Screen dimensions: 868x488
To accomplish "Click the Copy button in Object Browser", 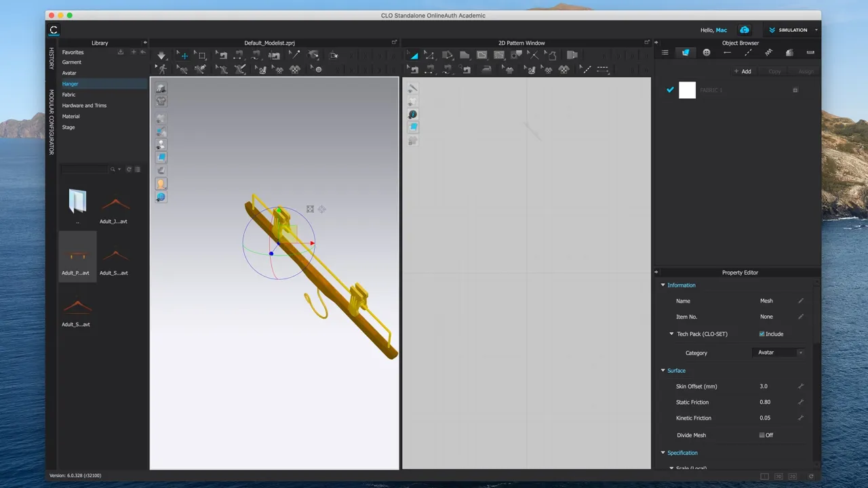I will (774, 71).
